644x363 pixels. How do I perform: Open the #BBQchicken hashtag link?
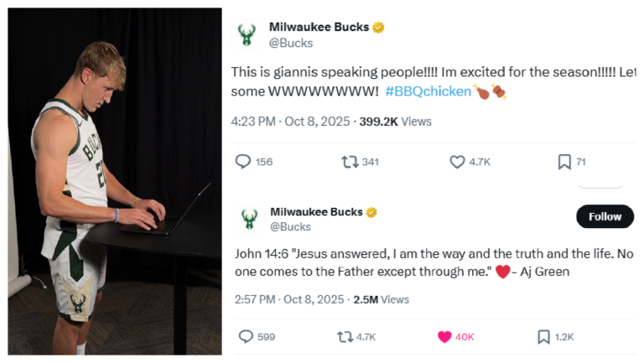click(x=428, y=91)
